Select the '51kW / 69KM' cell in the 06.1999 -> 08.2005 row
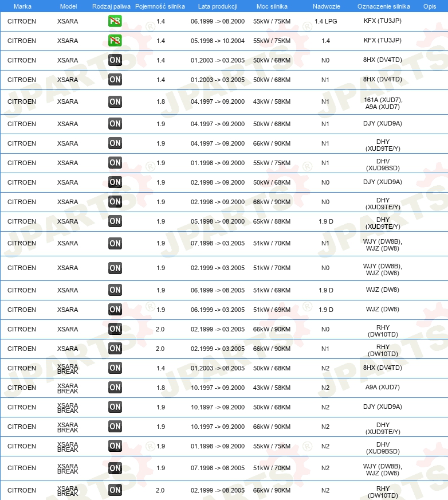The width and height of the screenshot is (448, 500). tap(272, 290)
